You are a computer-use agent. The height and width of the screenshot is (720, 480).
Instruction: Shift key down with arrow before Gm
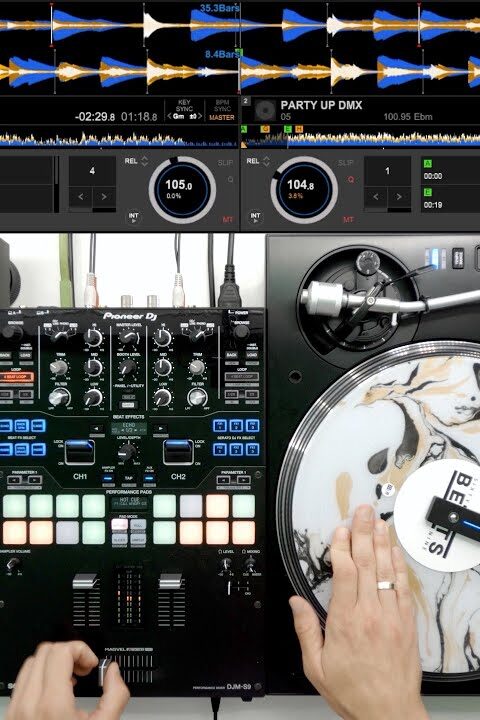169,117
